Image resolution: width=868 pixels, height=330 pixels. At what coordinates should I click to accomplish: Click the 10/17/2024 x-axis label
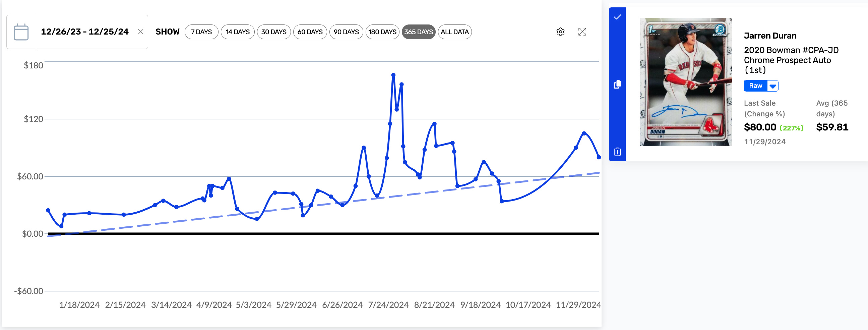coord(528,305)
